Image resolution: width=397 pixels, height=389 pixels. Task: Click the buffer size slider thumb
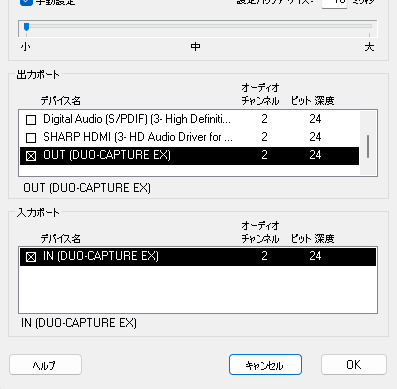click(x=27, y=27)
